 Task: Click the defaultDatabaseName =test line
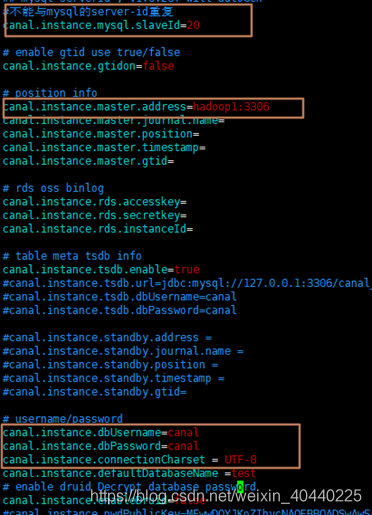click(x=129, y=473)
